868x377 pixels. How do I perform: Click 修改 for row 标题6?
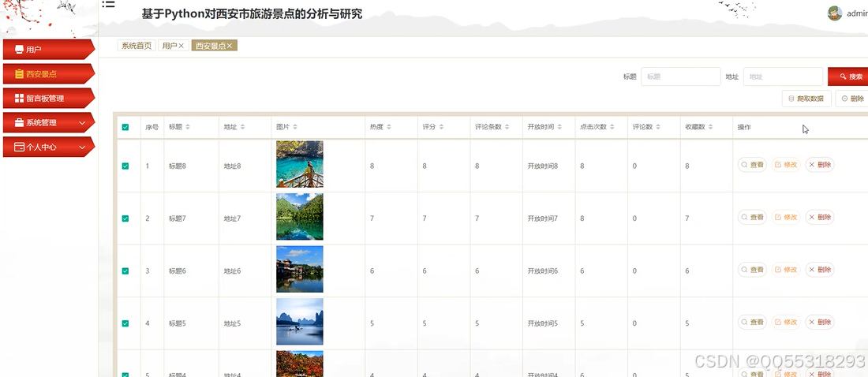(786, 270)
